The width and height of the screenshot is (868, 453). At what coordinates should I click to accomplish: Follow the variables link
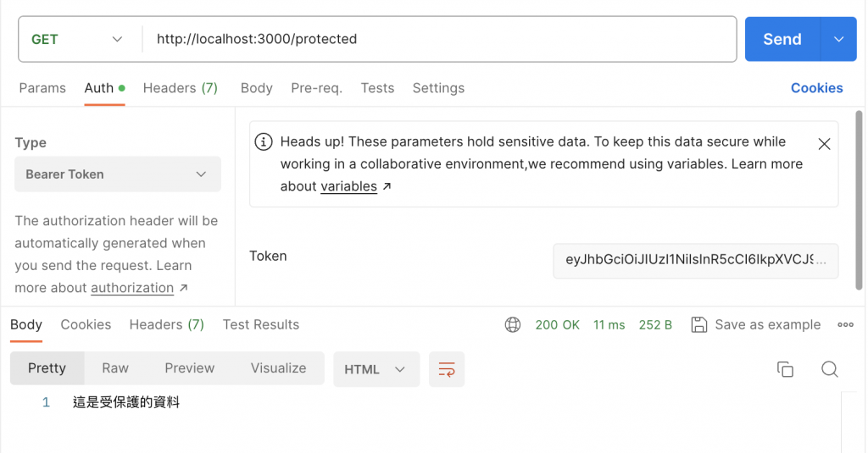click(x=348, y=186)
